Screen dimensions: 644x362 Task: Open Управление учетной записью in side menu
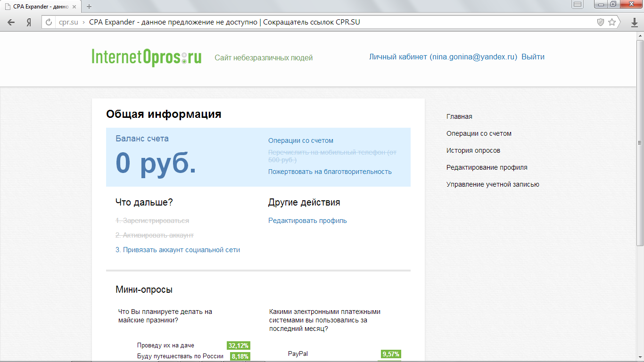tap(493, 184)
